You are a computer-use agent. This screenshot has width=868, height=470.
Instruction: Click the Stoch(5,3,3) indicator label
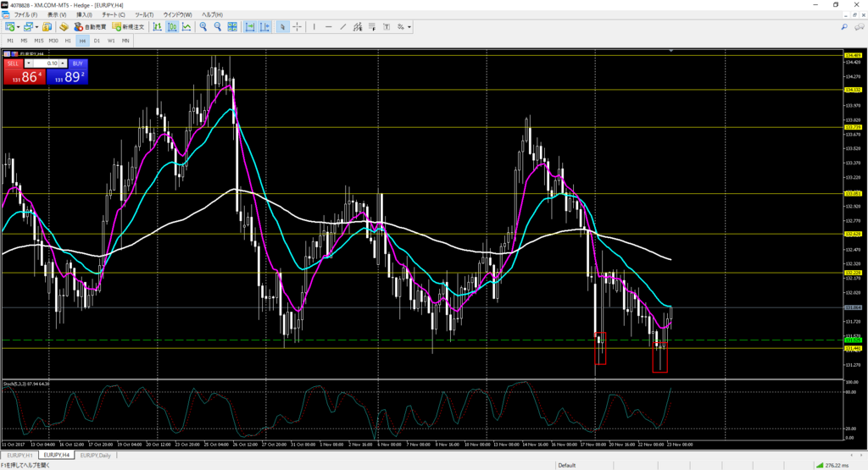pyautogui.click(x=26, y=384)
